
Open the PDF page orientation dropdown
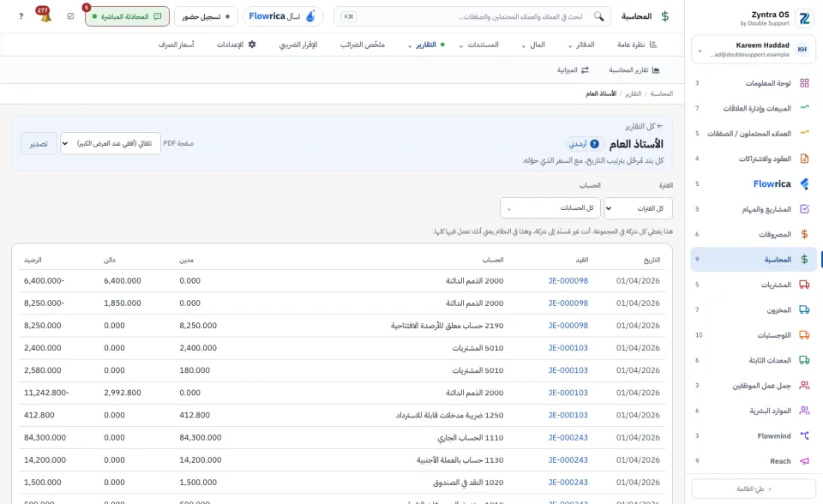coord(111,143)
